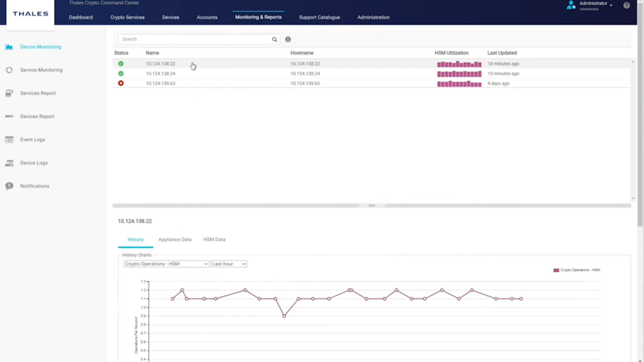Switch to the HSM Data tab
The width and height of the screenshot is (644, 362).
(215, 239)
